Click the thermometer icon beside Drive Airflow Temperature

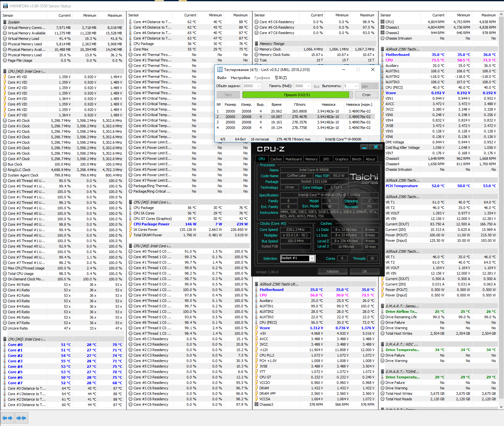[382, 312]
